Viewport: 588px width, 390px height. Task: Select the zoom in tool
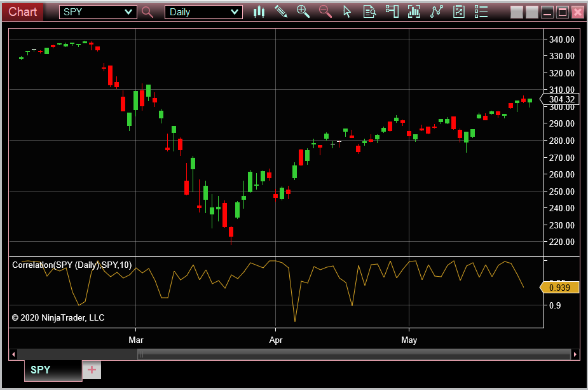pos(303,11)
